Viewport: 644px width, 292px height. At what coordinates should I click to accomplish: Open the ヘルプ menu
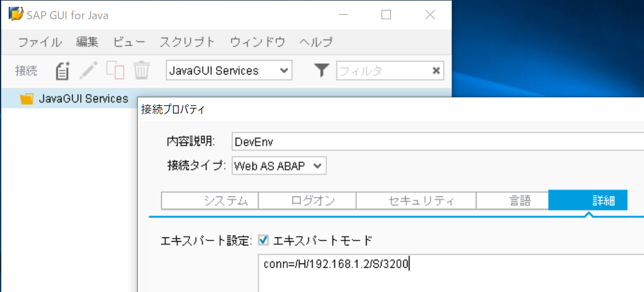coord(316,42)
